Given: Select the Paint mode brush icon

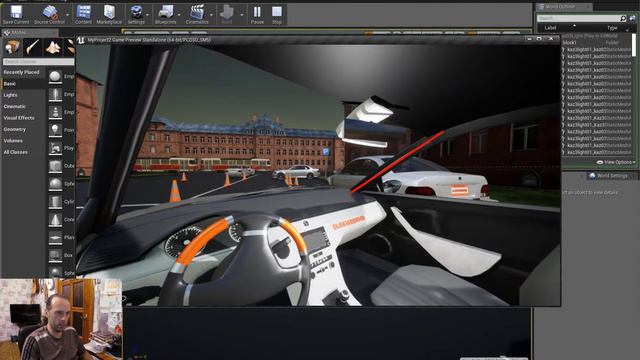Looking at the screenshot, I should (32, 47).
